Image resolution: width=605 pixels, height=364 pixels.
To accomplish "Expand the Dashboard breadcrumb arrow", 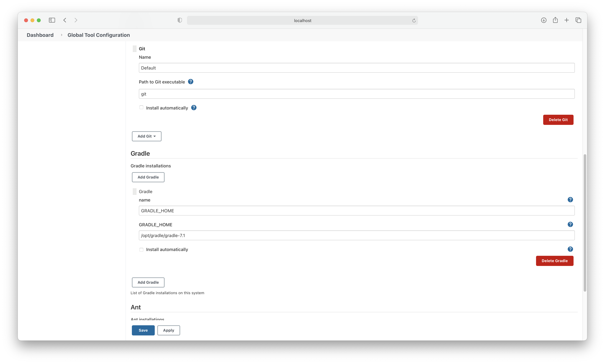I will (61, 35).
